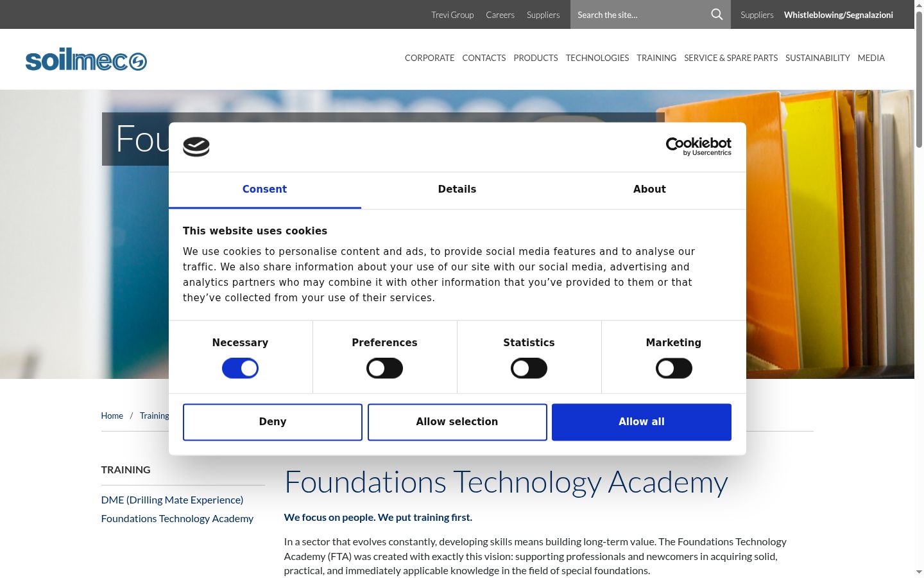
Task: Click the page vertical scrollbar thumb
Action: coord(919,80)
